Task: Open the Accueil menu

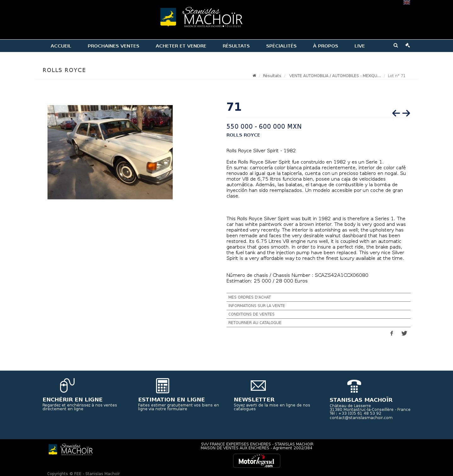Action: 61,46
